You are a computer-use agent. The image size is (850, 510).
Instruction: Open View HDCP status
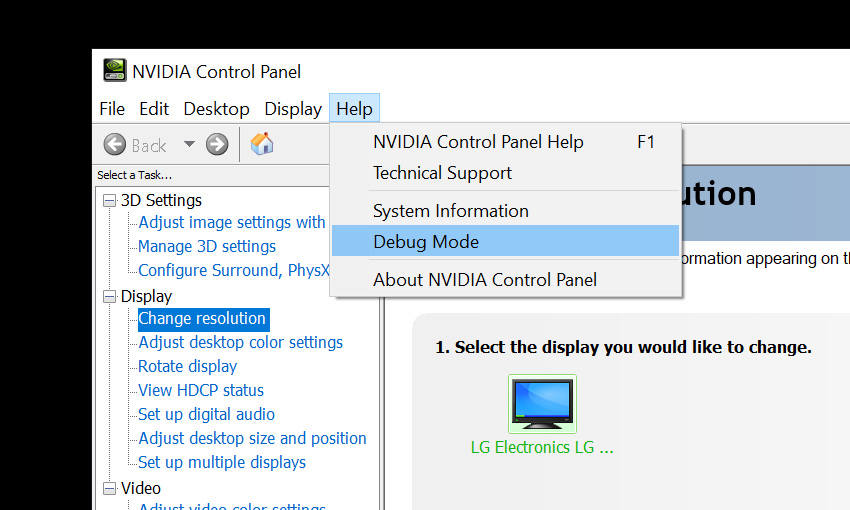tap(201, 390)
